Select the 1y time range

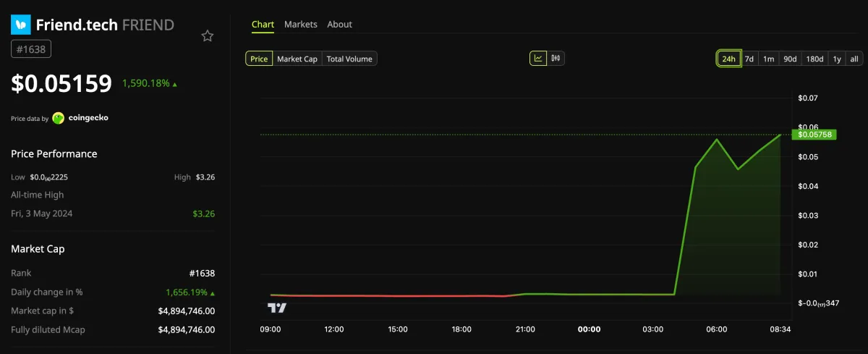pyautogui.click(x=837, y=59)
